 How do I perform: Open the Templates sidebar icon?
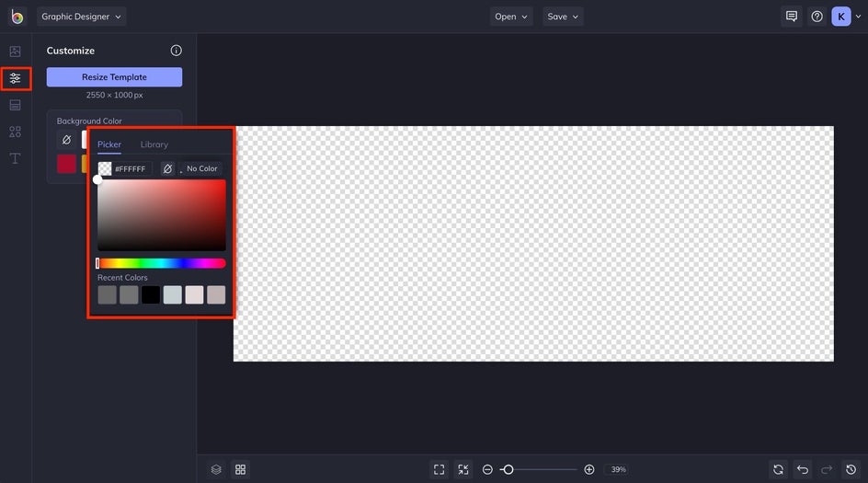click(x=15, y=105)
